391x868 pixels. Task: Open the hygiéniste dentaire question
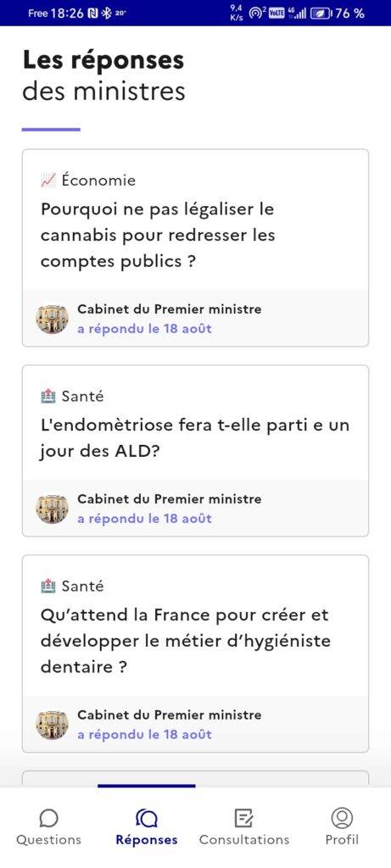[x=185, y=641]
